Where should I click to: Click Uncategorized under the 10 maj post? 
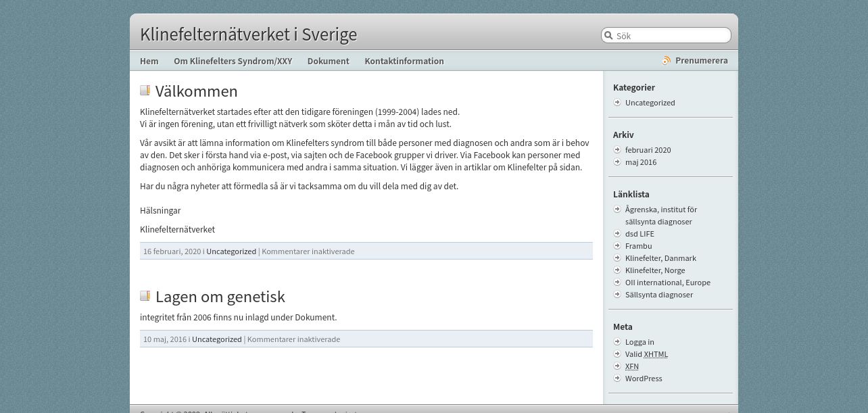pyautogui.click(x=217, y=339)
